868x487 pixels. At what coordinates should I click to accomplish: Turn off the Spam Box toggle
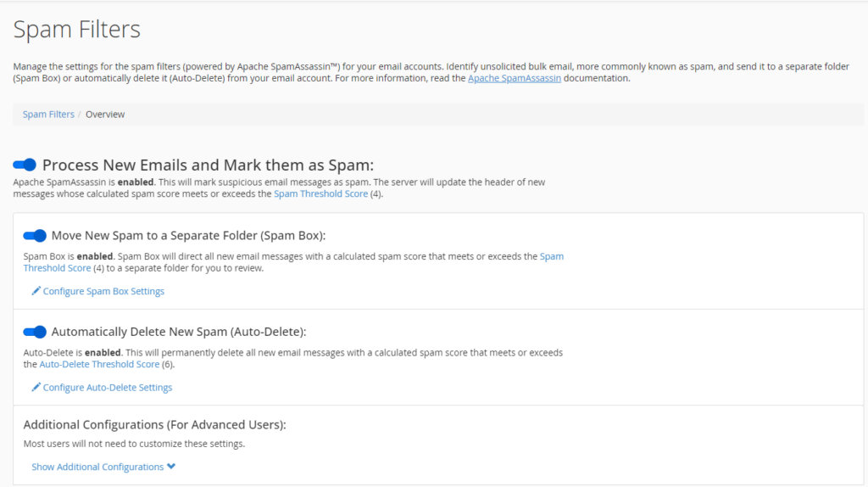coord(35,236)
